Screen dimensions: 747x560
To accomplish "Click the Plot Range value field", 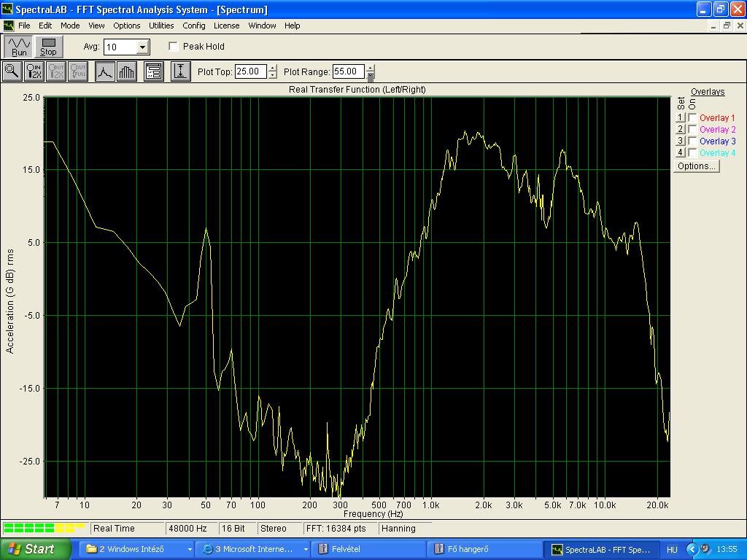I will (x=349, y=71).
